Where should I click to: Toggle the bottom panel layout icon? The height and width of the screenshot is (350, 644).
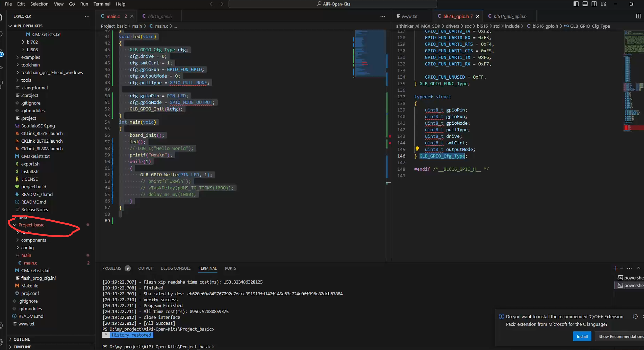click(x=585, y=4)
